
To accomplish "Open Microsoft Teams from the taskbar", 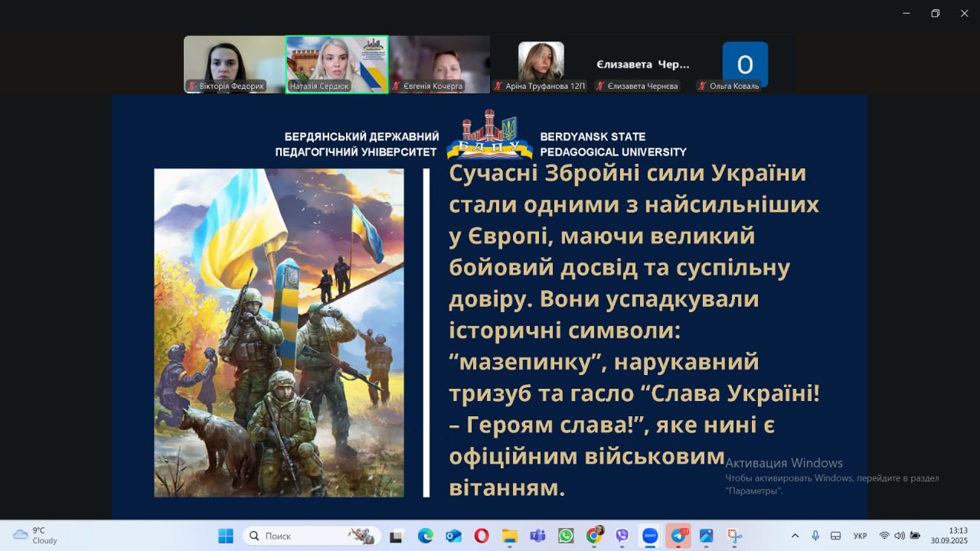I will click(537, 536).
